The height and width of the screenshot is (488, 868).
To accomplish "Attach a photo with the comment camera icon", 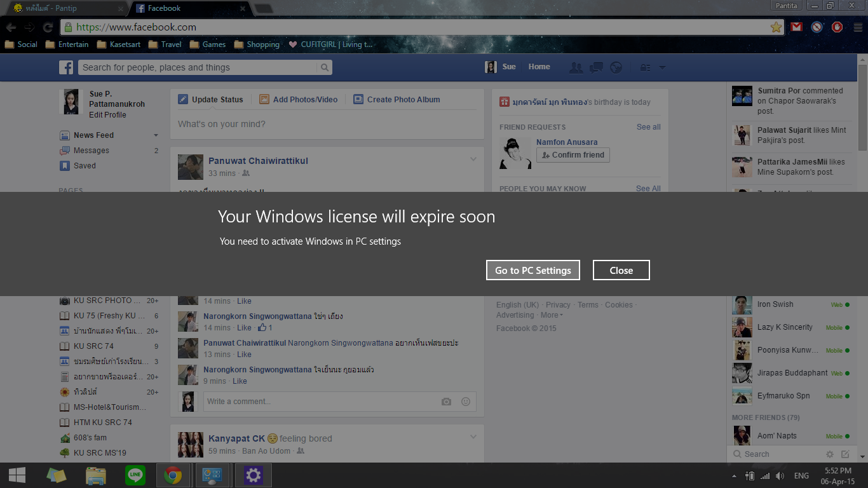I will pos(447,402).
